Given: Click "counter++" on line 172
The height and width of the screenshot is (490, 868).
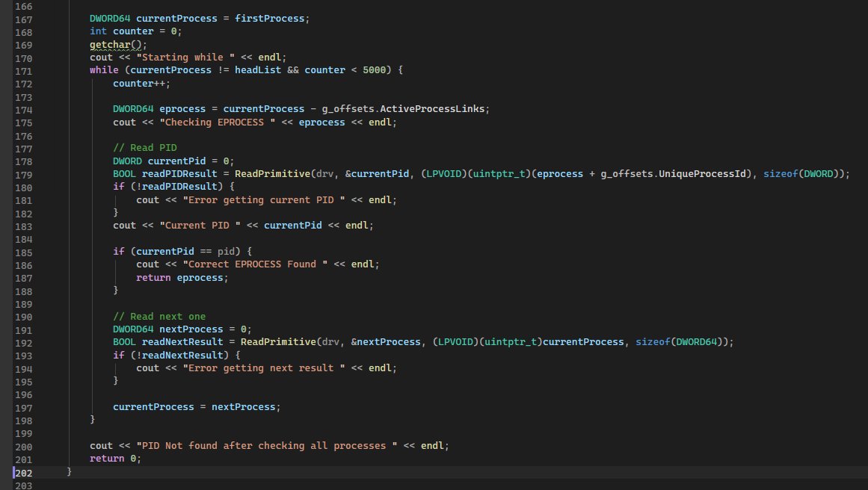Looking at the screenshot, I should tap(139, 83).
